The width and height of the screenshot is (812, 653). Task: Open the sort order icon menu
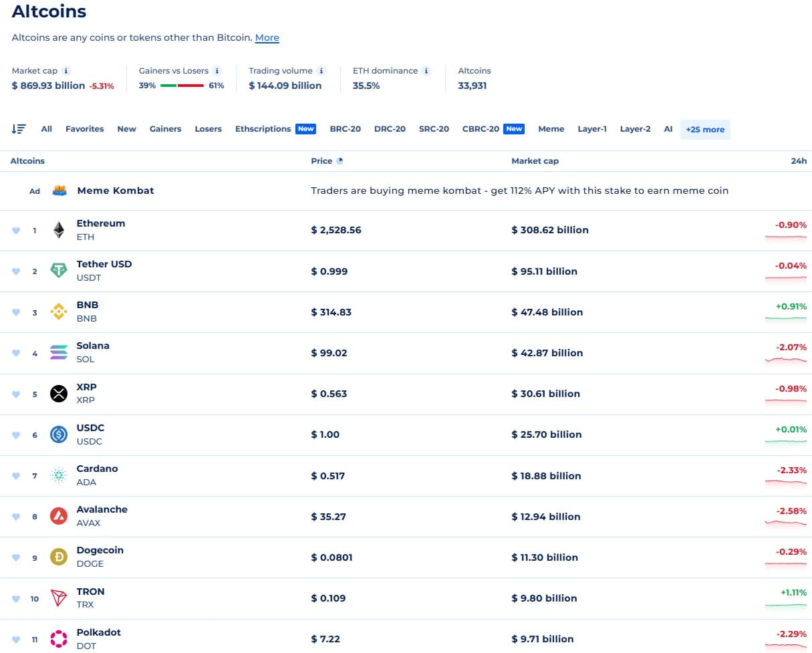click(19, 129)
